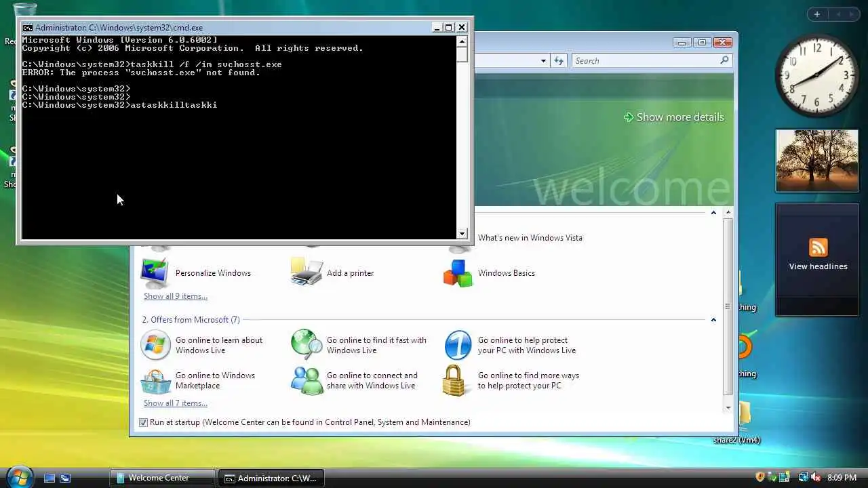
Task: Open the network connection tray icon
Action: (803, 478)
